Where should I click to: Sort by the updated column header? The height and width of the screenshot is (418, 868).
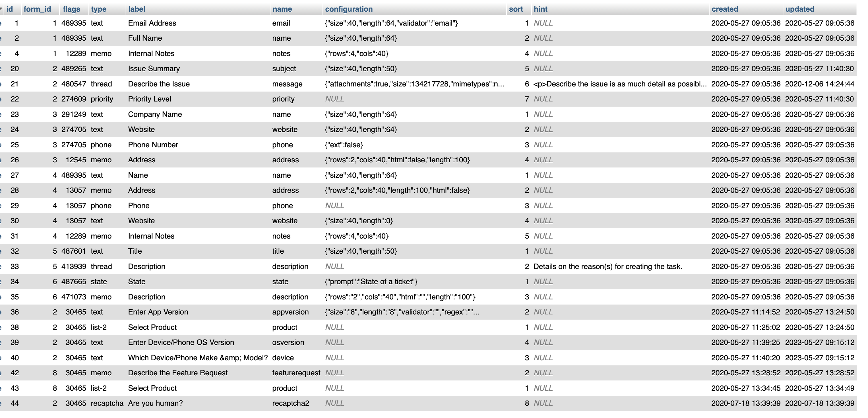click(x=799, y=9)
